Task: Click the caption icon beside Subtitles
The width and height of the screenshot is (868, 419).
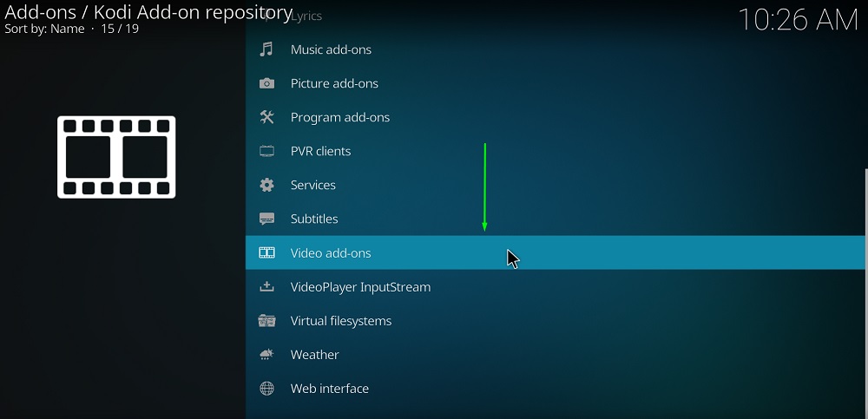Action: 266,219
